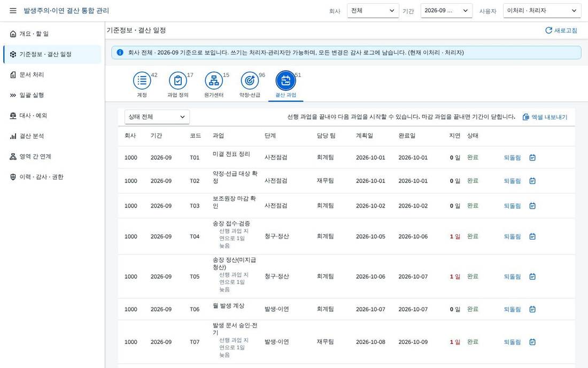Open the calendar icon for task T06
Screen dimensions: 588x368
[532, 309]
